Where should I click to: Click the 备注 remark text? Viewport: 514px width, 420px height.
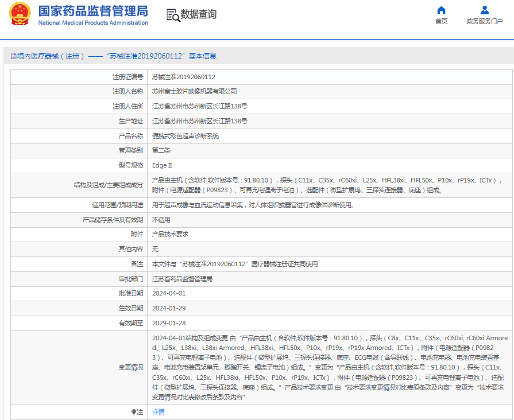click(x=235, y=264)
